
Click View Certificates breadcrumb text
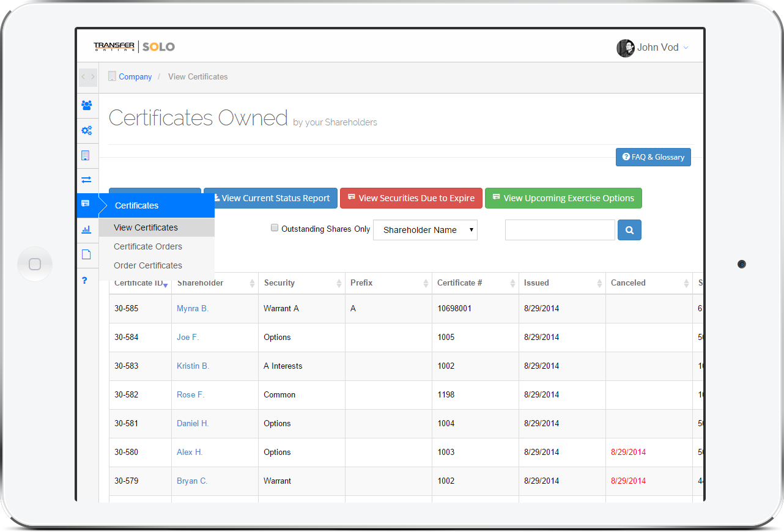tap(198, 76)
